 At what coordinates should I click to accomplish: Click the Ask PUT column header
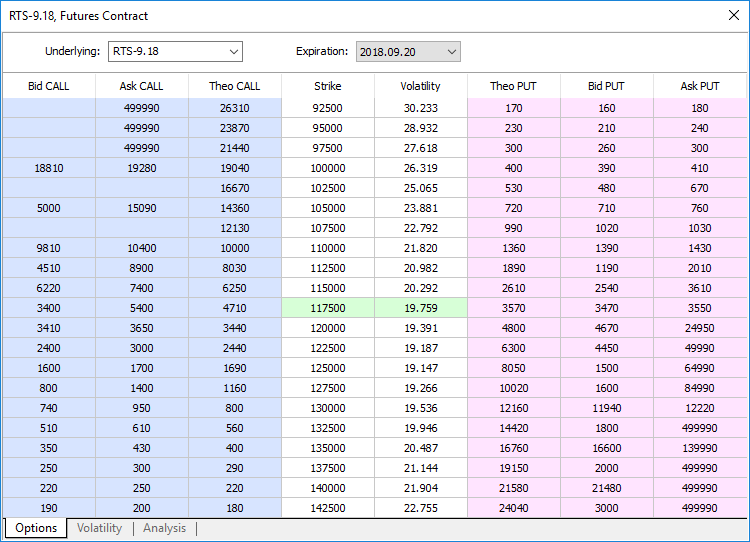coord(699,86)
